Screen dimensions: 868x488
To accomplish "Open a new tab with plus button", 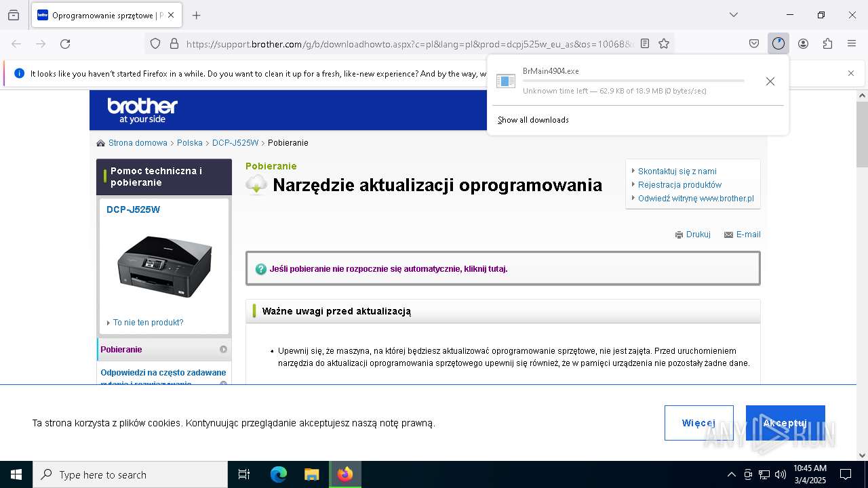I will point(197,15).
